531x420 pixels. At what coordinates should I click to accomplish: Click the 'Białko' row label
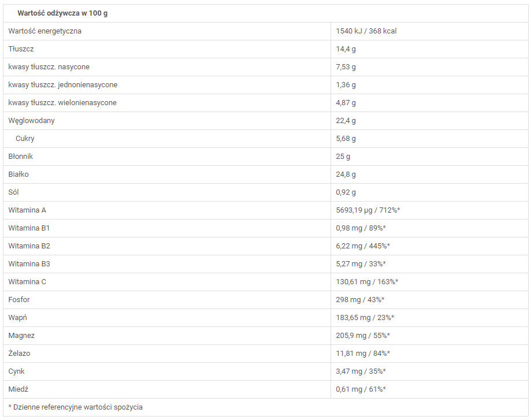pos(18,174)
